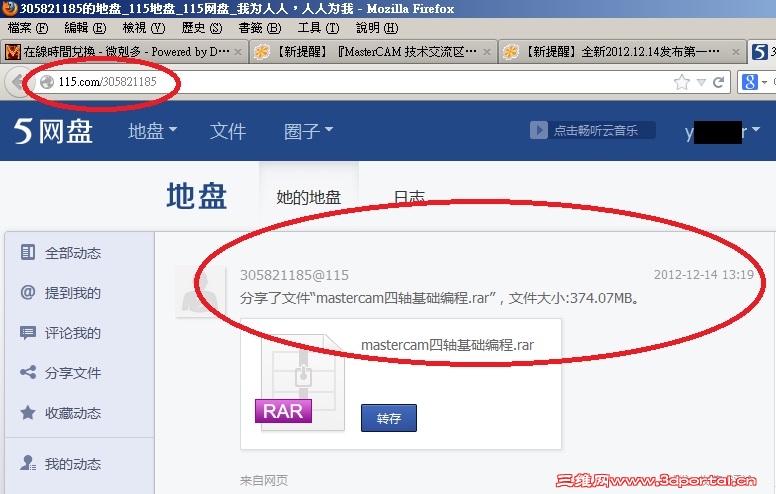Screen dimensions: 776x494
Task: Click the play icon beside 点击畅听云音乐
Action: point(538,131)
